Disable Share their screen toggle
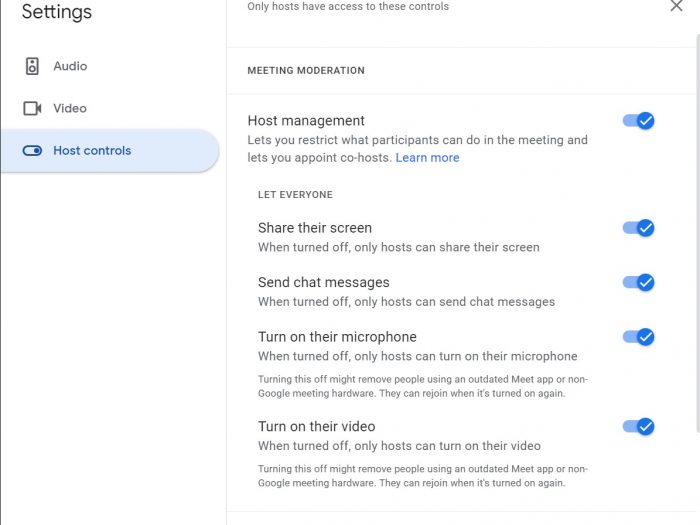Viewport: 700px width, 525px height. 638,228
